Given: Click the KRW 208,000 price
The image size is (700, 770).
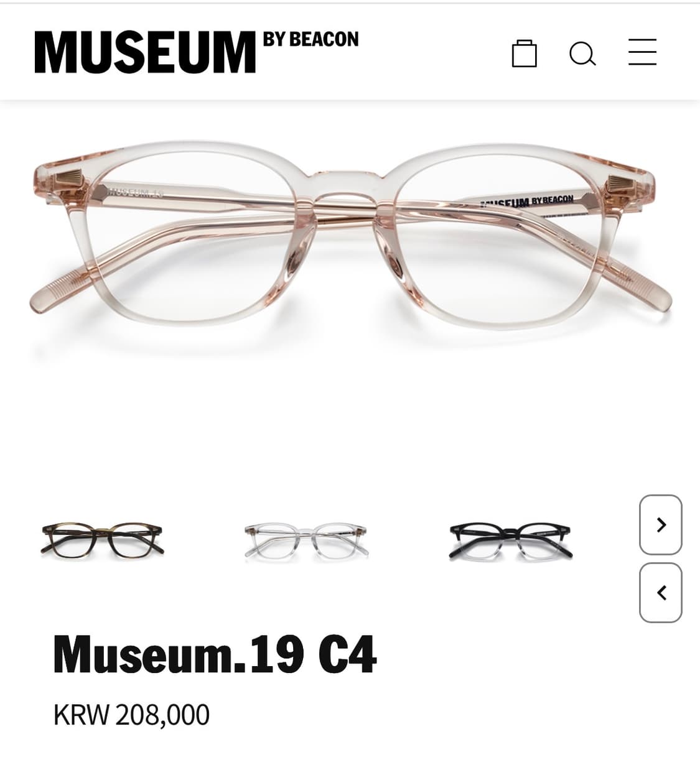Looking at the screenshot, I should pyautogui.click(x=131, y=715).
